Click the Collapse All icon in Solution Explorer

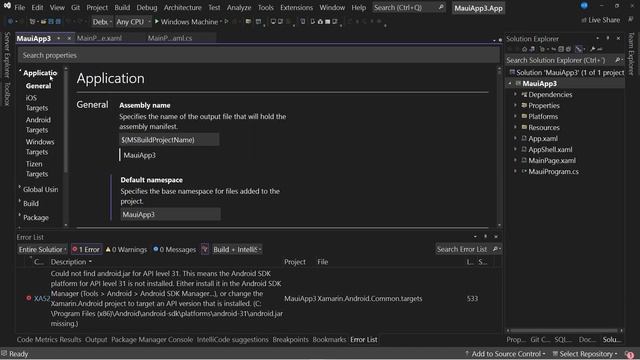coord(561,49)
